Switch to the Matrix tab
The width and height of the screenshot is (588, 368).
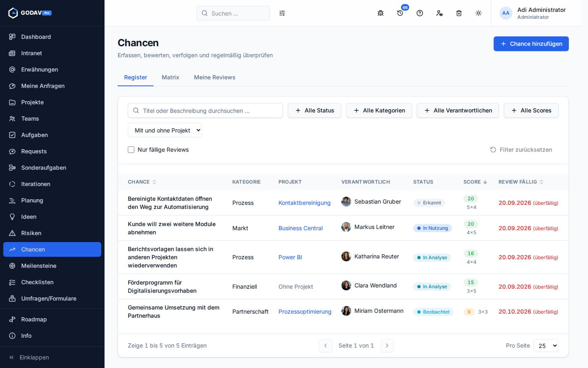click(x=170, y=77)
